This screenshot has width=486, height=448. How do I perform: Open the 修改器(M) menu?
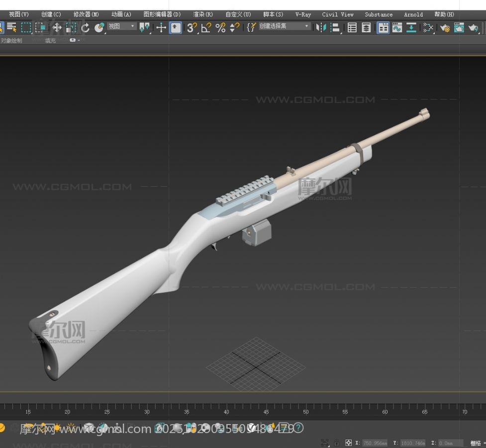point(86,14)
